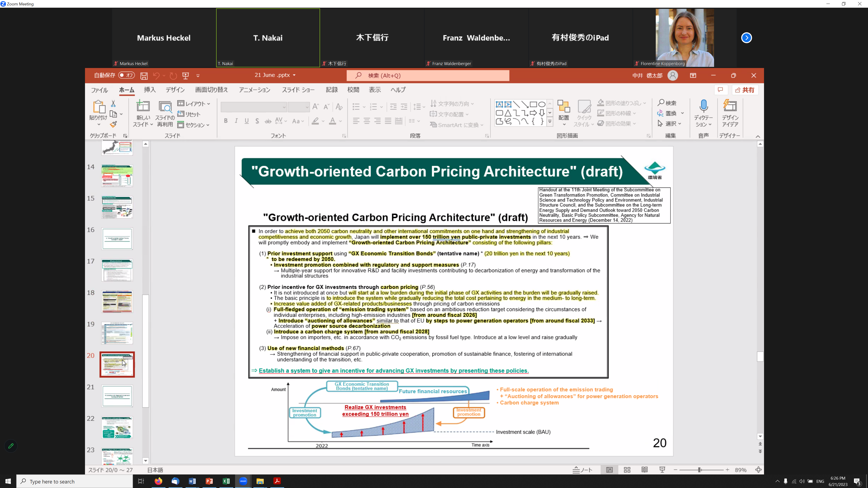Click the search box in title bar
The width and height of the screenshot is (868, 488).
click(x=428, y=75)
